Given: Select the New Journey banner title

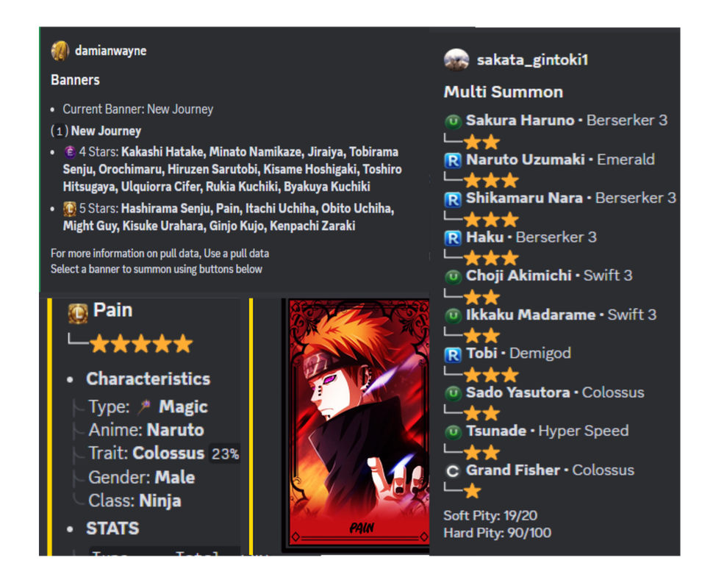Looking at the screenshot, I should pyautogui.click(x=106, y=131).
